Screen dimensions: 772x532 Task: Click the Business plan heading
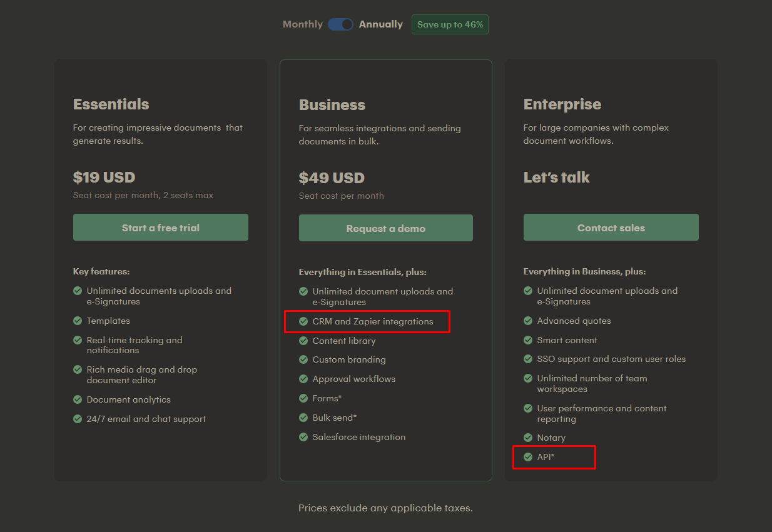(332, 105)
